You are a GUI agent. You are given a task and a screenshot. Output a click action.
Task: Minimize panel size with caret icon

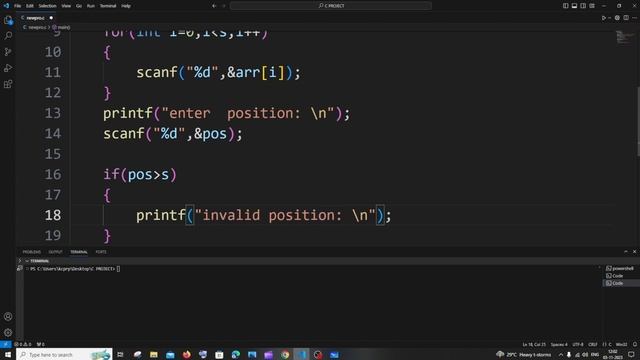pyautogui.click(x=626, y=252)
